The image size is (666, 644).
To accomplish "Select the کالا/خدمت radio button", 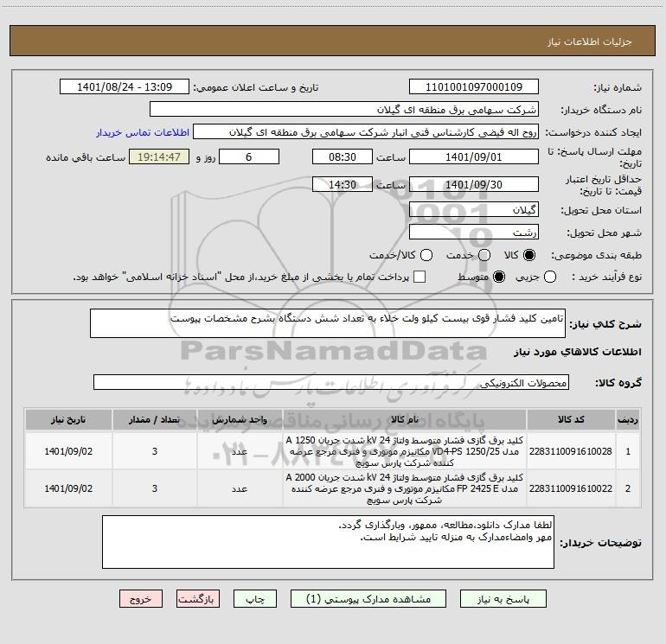I will coord(426,255).
